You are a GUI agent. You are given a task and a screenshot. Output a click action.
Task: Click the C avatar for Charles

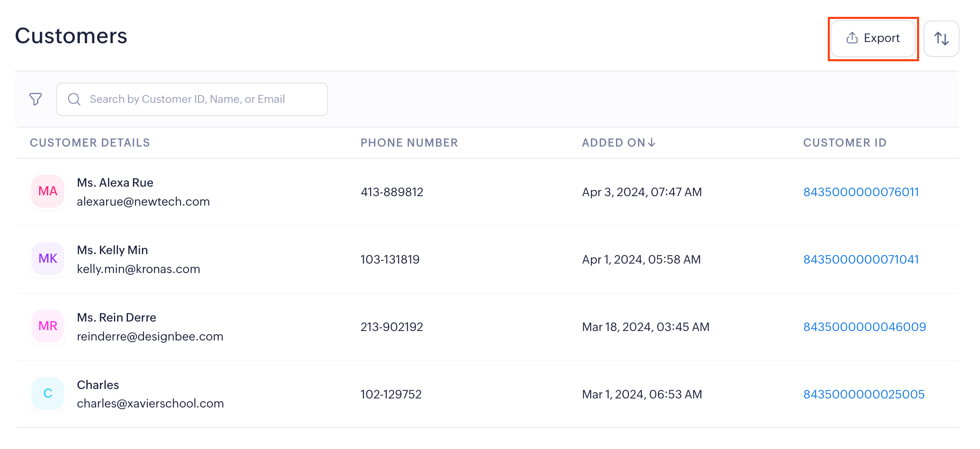[x=48, y=393]
